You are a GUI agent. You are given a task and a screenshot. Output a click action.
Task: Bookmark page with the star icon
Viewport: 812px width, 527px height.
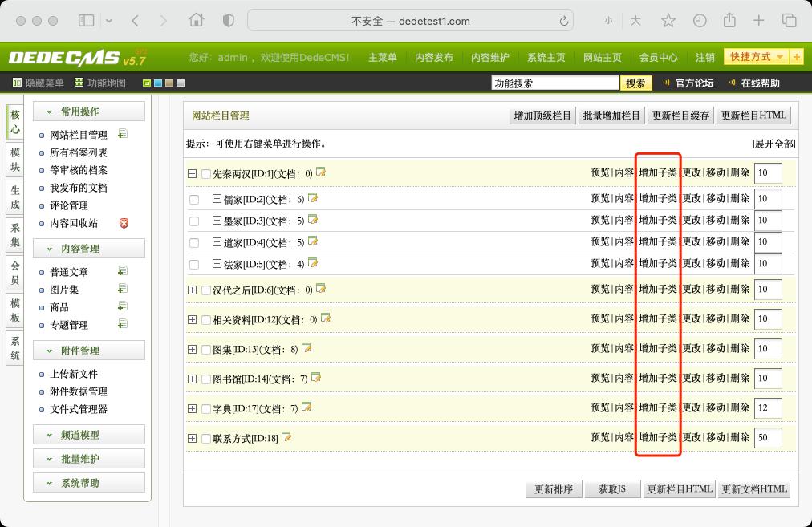click(x=668, y=21)
